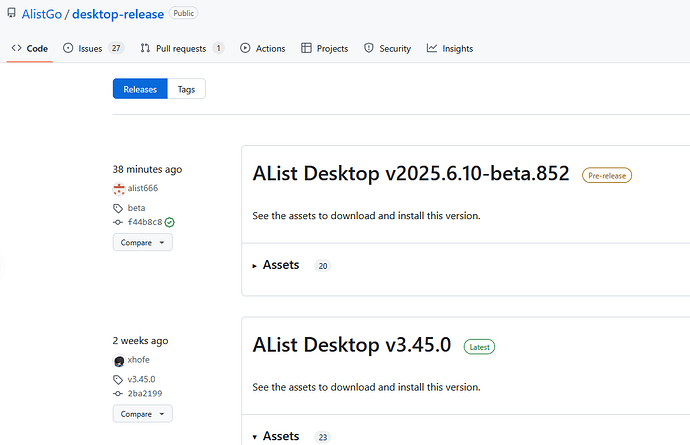
Task: Open commit 2ba2199 link
Action: click(145, 393)
